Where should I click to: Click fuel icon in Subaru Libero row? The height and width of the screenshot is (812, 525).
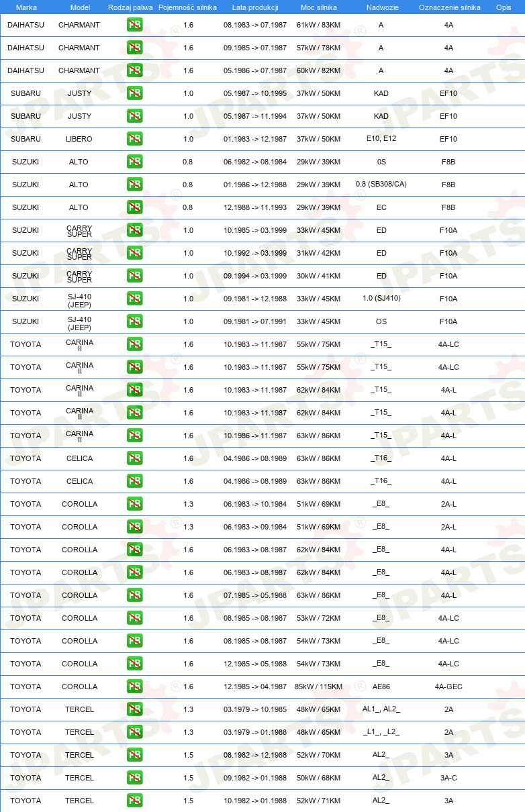point(134,139)
